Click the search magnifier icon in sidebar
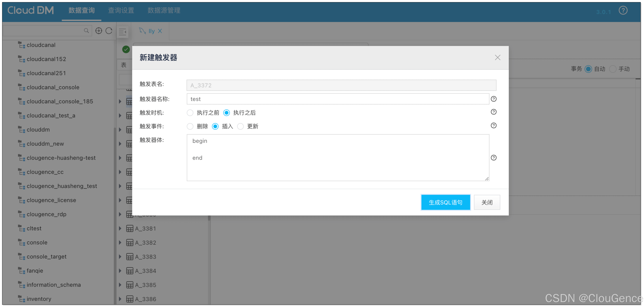The width and height of the screenshot is (644, 308). coord(86,31)
